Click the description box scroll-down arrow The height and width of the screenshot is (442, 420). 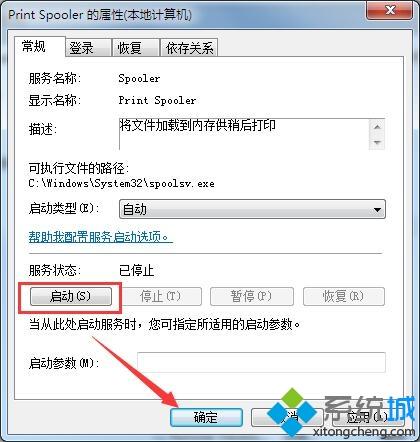(x=377, y=142)
